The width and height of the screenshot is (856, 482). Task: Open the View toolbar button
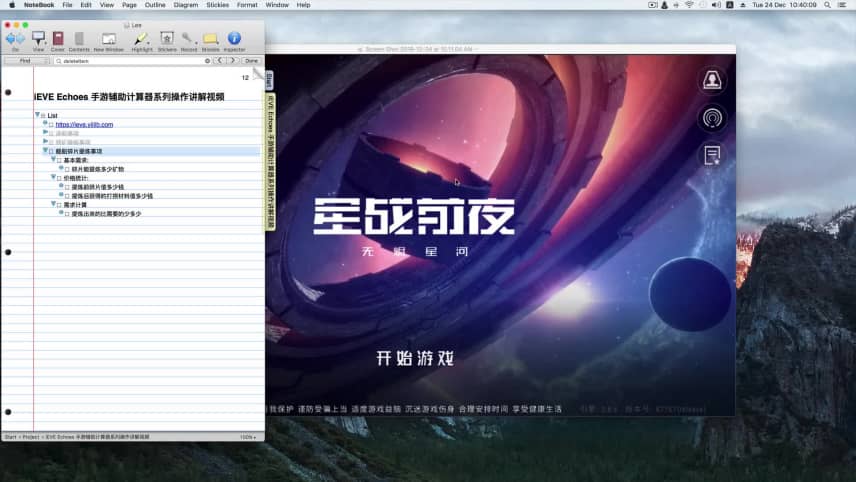(38, 38)
